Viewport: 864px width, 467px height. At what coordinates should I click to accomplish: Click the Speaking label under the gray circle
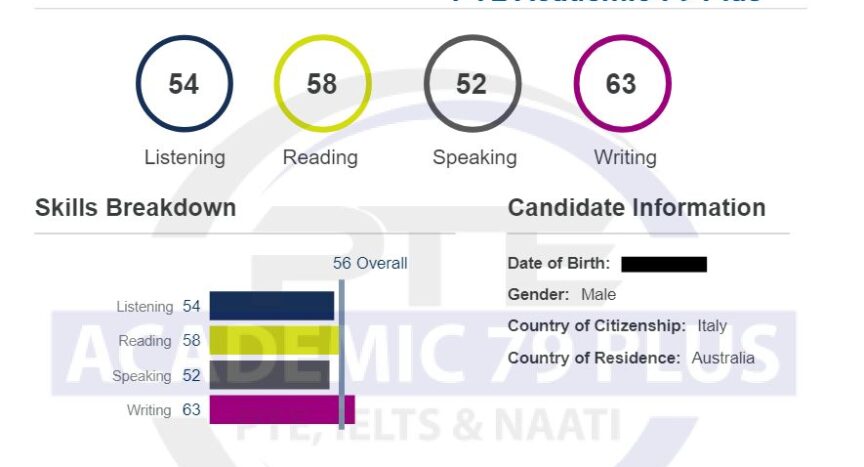pyautogui.click(x=474, y=158)
